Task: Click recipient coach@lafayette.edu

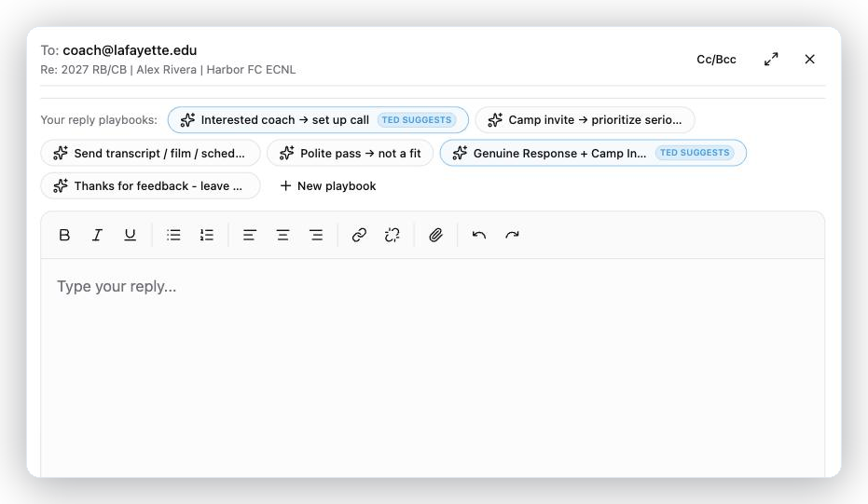Action: 130,50
